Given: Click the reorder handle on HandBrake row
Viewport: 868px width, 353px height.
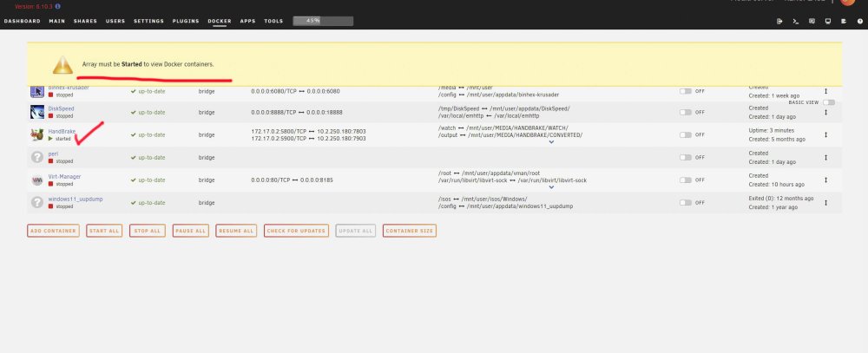Looking at the screenshot, I should (x=825, y=134).
